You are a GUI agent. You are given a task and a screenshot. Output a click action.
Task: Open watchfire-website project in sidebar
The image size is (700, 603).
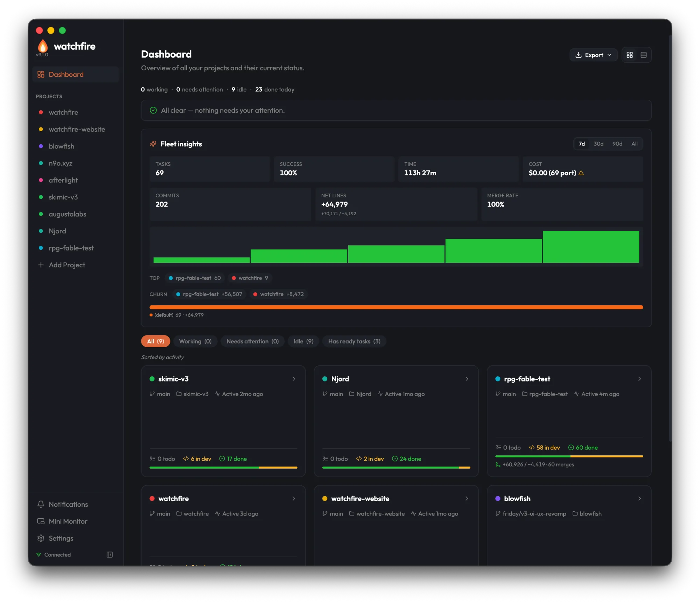[x=76, y=129]
